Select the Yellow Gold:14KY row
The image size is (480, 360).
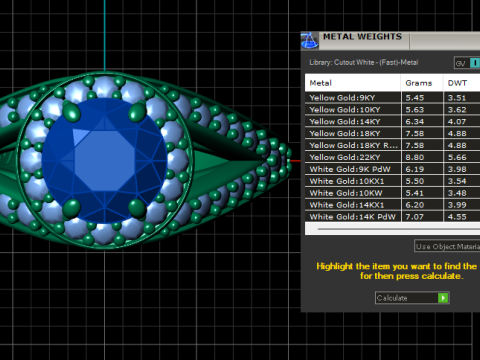(392, 122)
